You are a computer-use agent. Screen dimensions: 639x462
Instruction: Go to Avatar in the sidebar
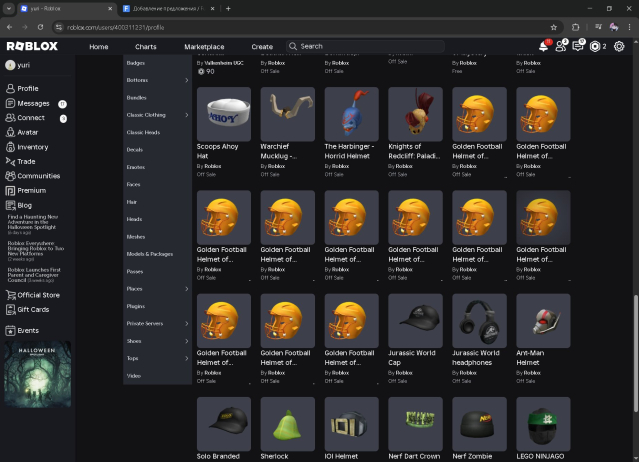pos(27,132)
